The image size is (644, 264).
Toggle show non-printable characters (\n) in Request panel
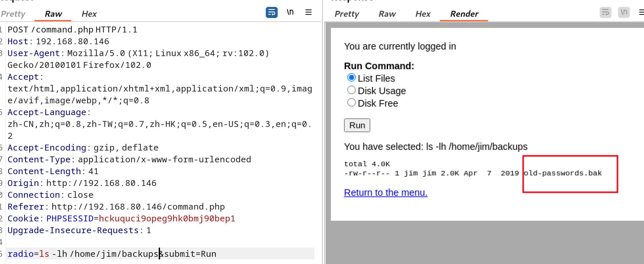pyautogui.click(x=290, y=12)
